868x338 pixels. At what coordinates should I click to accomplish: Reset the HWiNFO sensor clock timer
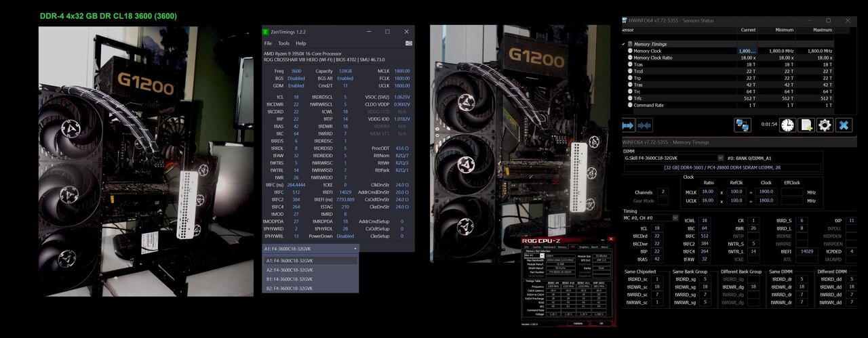pyautogui.click(x=787, y=125)
